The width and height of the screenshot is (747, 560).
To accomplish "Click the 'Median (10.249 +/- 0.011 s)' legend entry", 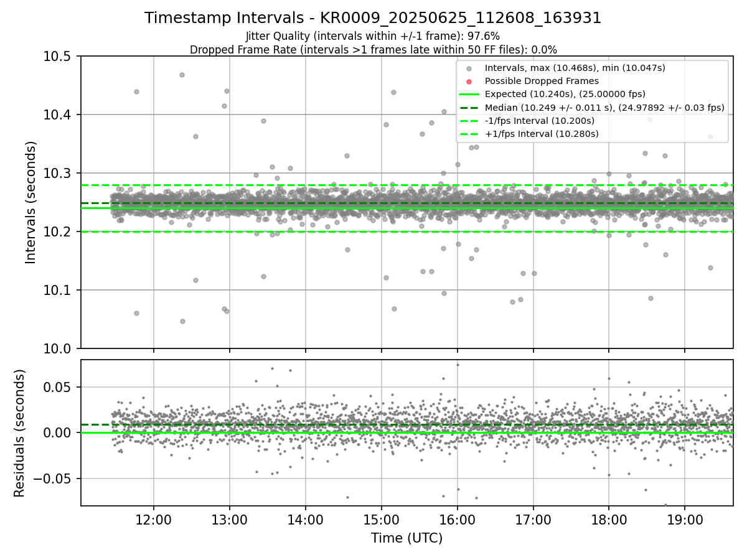I will pos(604,107).
